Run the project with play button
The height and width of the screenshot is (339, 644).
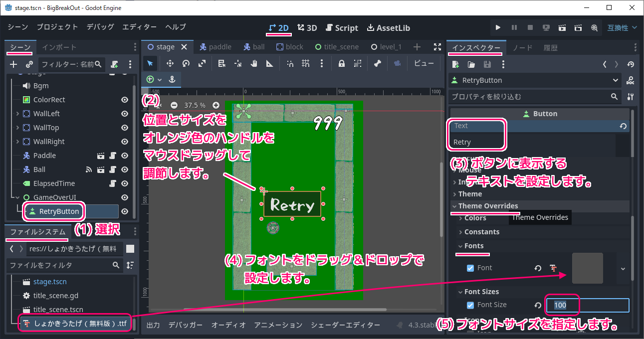498,28
